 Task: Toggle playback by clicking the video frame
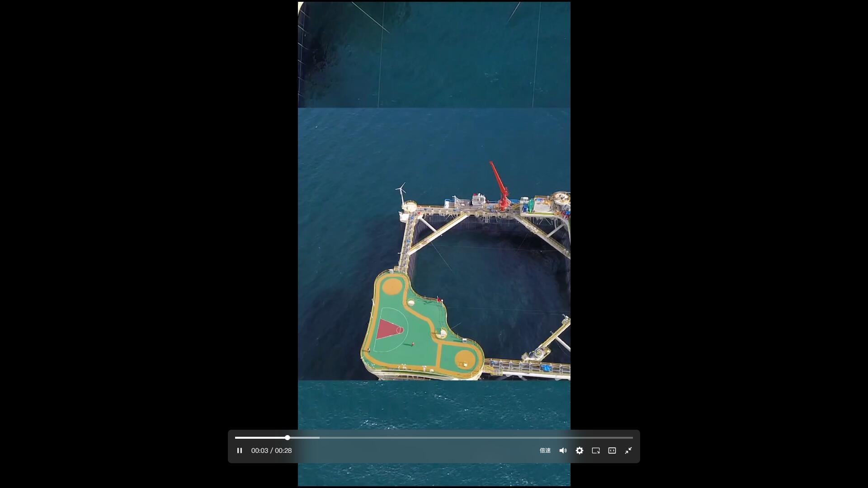click(434, 226)
